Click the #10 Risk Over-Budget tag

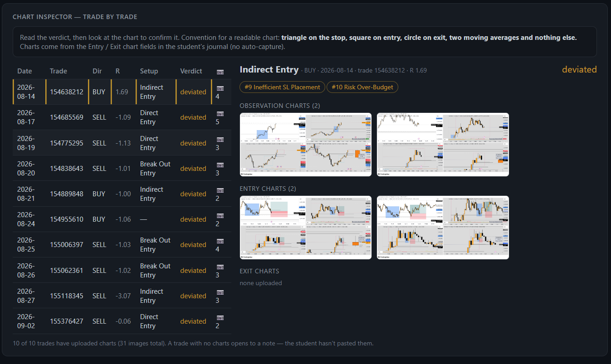click(x=362, y=87)
